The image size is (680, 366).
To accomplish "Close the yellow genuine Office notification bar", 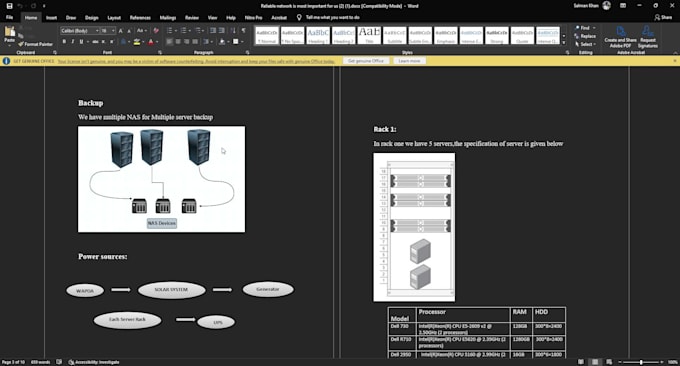I will tap(674, 61).
